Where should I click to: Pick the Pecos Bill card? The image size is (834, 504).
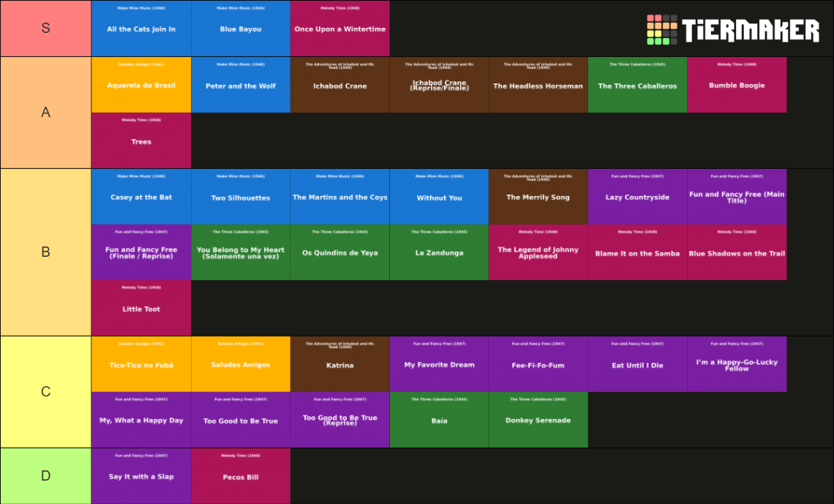click(241, 475)
